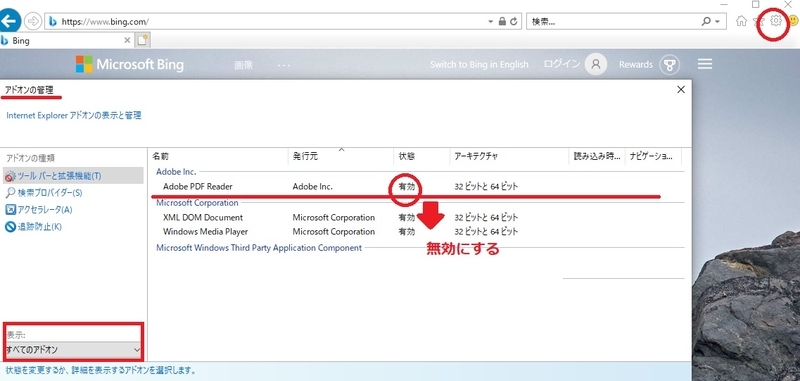800x381 pixels.
Task: Click the Rewards text link
Action: (636, 65)
